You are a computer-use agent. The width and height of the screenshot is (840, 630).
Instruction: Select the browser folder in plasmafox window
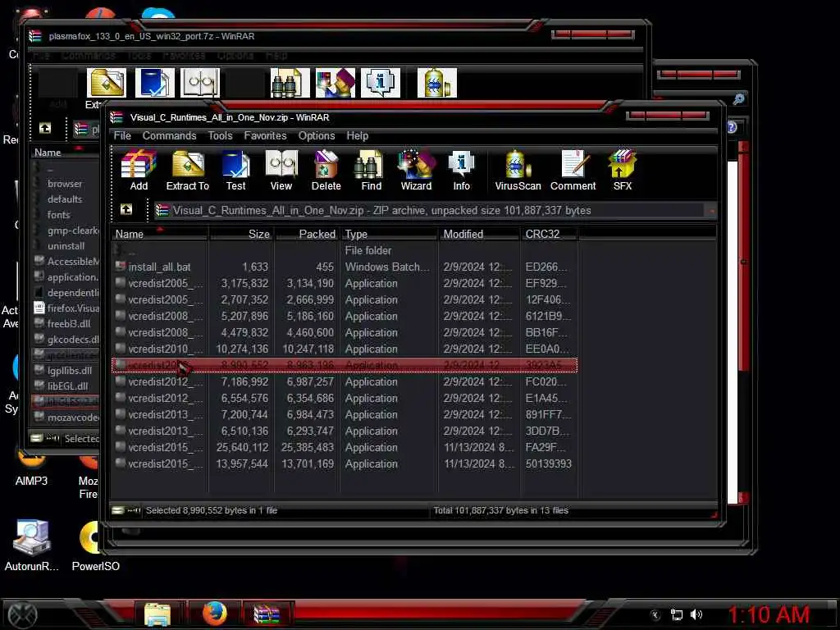point(66,184)
